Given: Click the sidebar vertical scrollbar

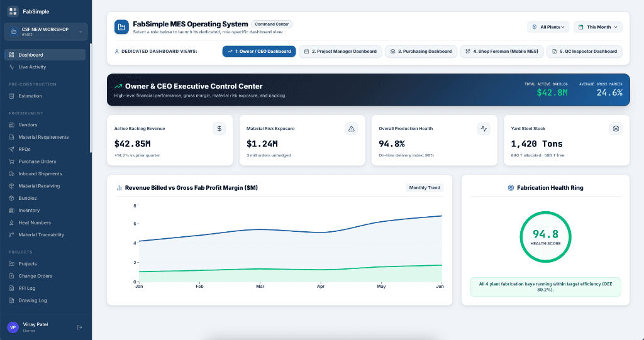Looking at the screenshot, I should [x=91, y=98].
